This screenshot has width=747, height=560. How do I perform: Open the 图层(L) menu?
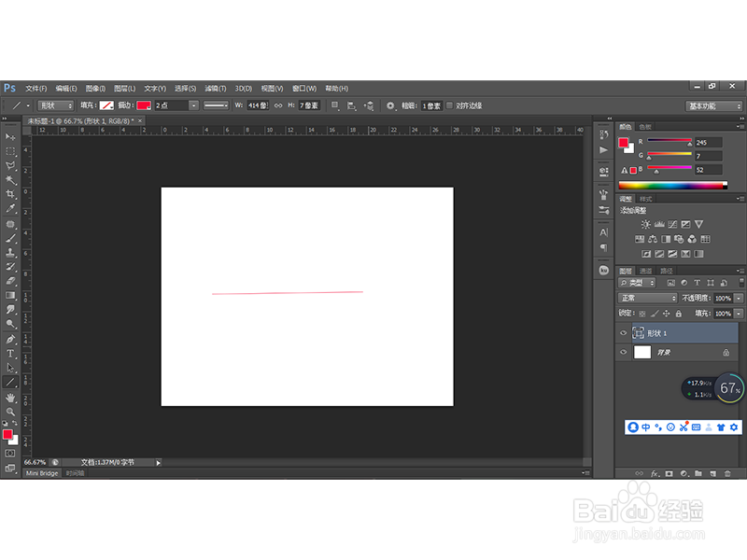pyautogui.click(x=125, y=89)
